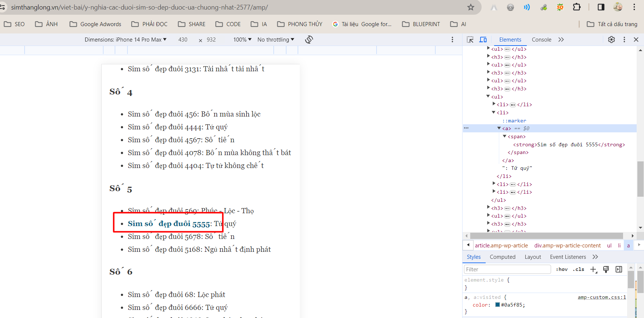Click div.amp-wp-article-content breadcrumb
The image size is (644, 318).
tap(568, 245)
